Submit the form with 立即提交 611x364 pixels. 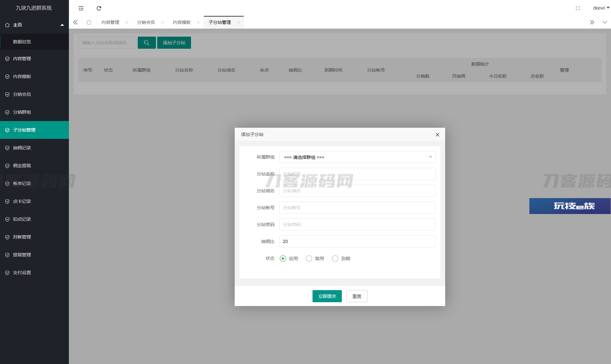point(327,296)
